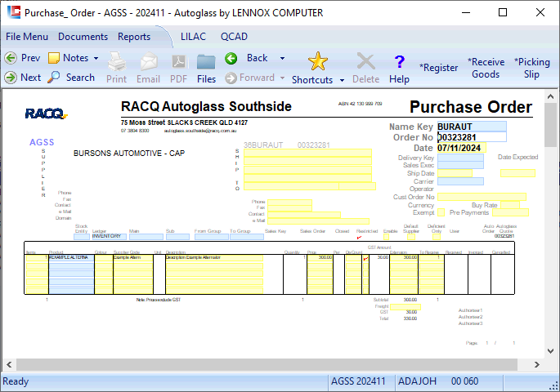The image size is (560, 392).
Task: Expand the Forward history dropdown arrow
Action: point(283,78)
